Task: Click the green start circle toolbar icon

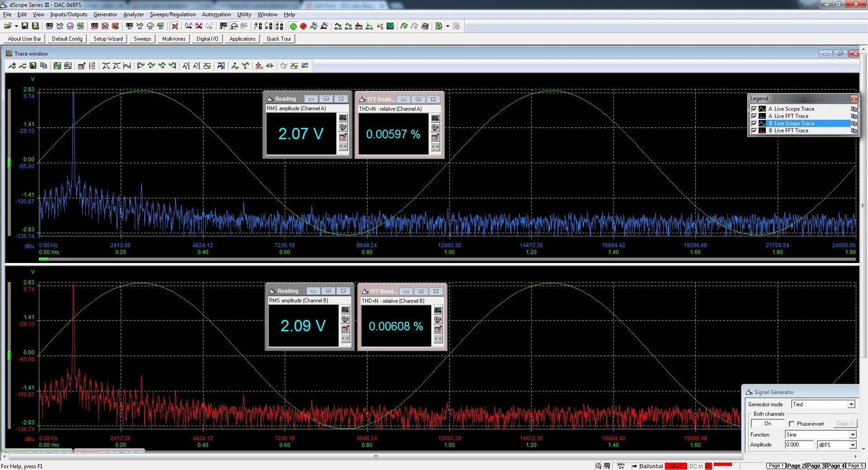Action: click(293, 26)
